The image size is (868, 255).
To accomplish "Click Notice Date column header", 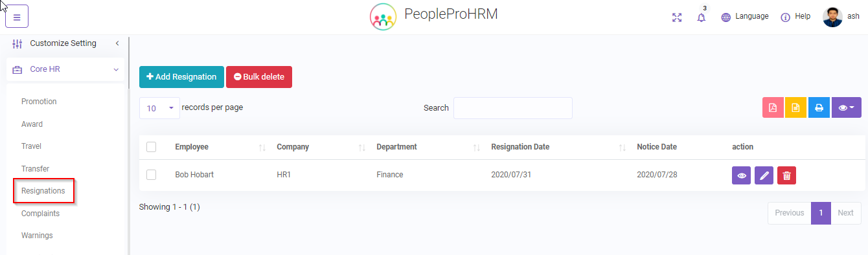I will [657, 147].
